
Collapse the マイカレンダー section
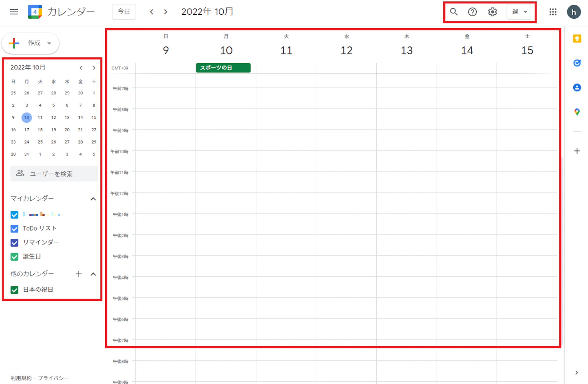pyautogui.click(x=93, y=199)
